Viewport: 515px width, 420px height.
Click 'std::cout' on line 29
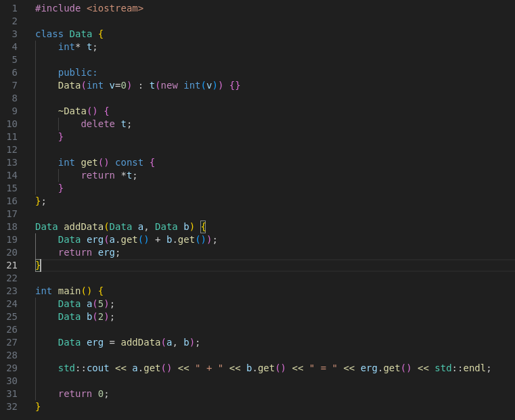(x=84, y=368)
